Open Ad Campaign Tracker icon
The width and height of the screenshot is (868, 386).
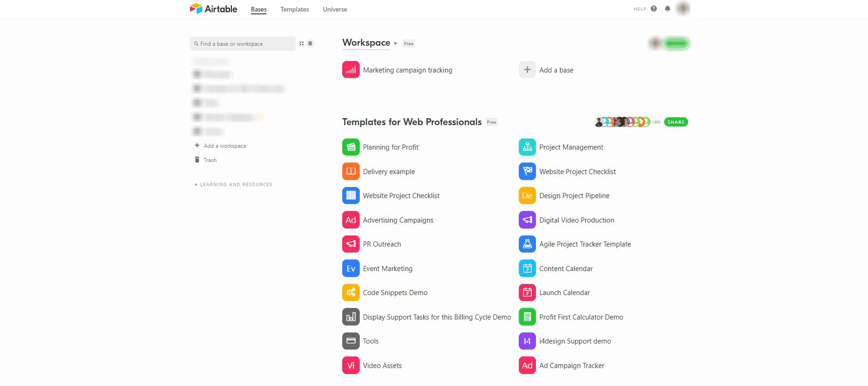527,365
